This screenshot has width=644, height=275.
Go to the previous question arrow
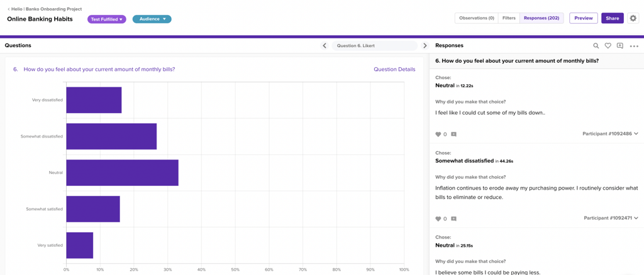click(325, 46)
